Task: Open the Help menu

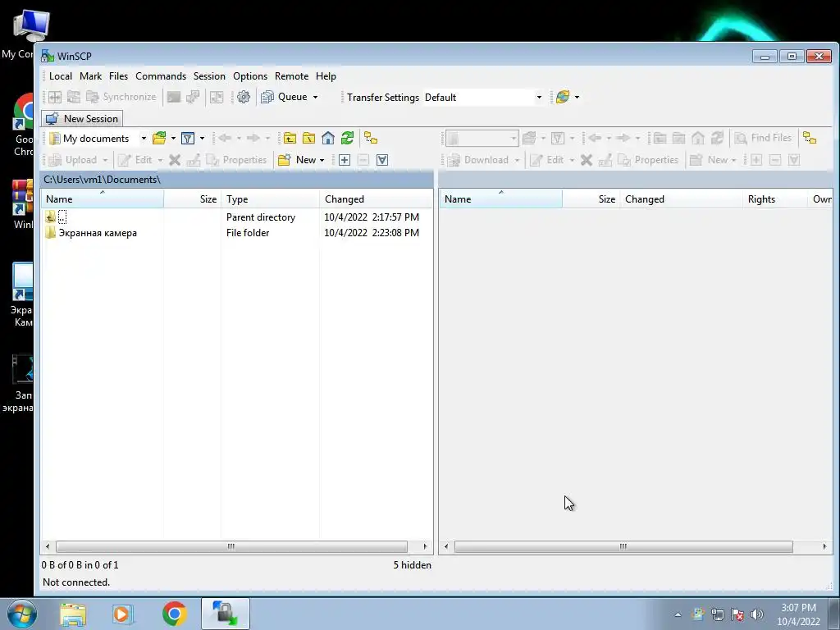Action: point(326,76)
